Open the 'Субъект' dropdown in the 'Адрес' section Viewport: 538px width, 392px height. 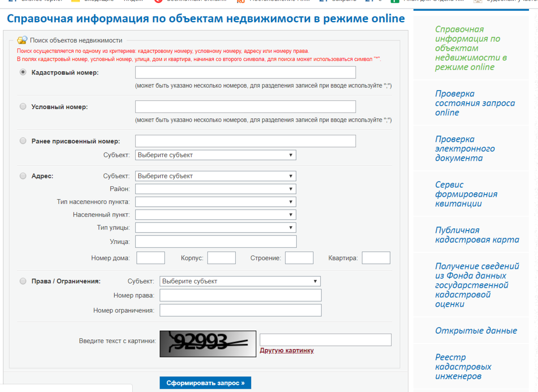point(216,176)
